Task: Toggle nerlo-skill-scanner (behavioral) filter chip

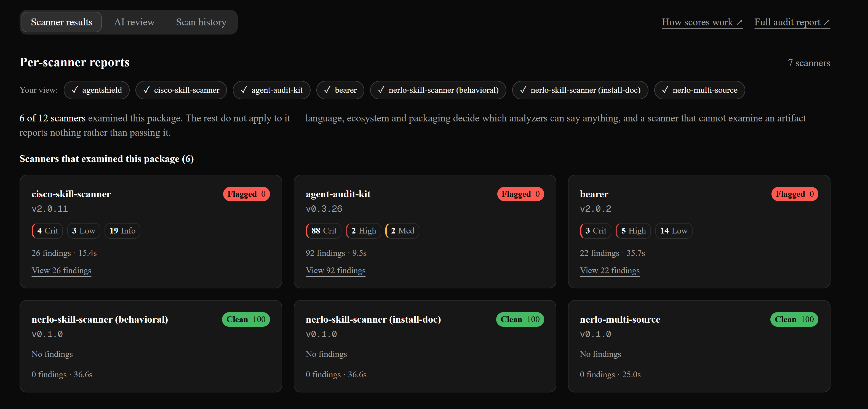Action: coord(438,90)
